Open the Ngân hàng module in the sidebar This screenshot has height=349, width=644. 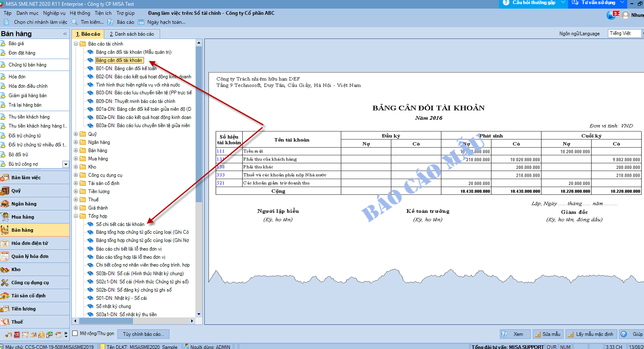coord(35,204)
